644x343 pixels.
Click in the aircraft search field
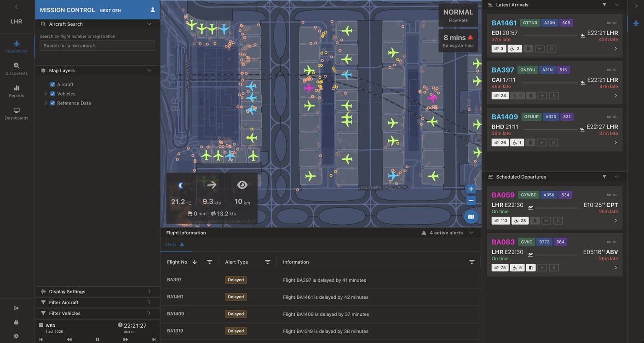[97, 46]
